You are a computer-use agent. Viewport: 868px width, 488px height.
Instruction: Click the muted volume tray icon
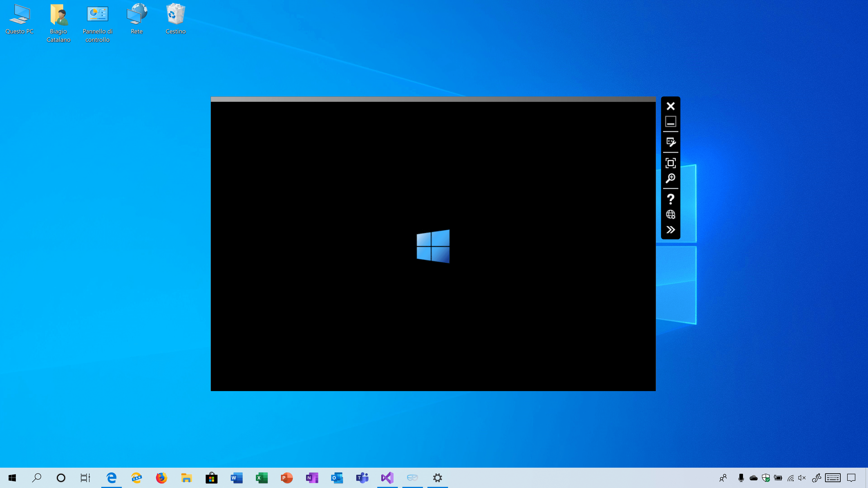(802, 478)
